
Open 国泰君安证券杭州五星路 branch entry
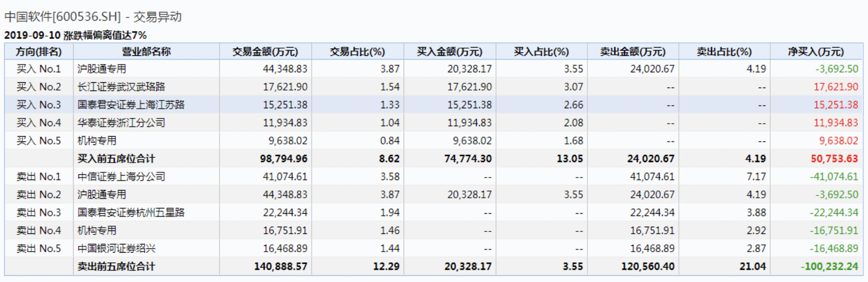(x=131, y=213)
